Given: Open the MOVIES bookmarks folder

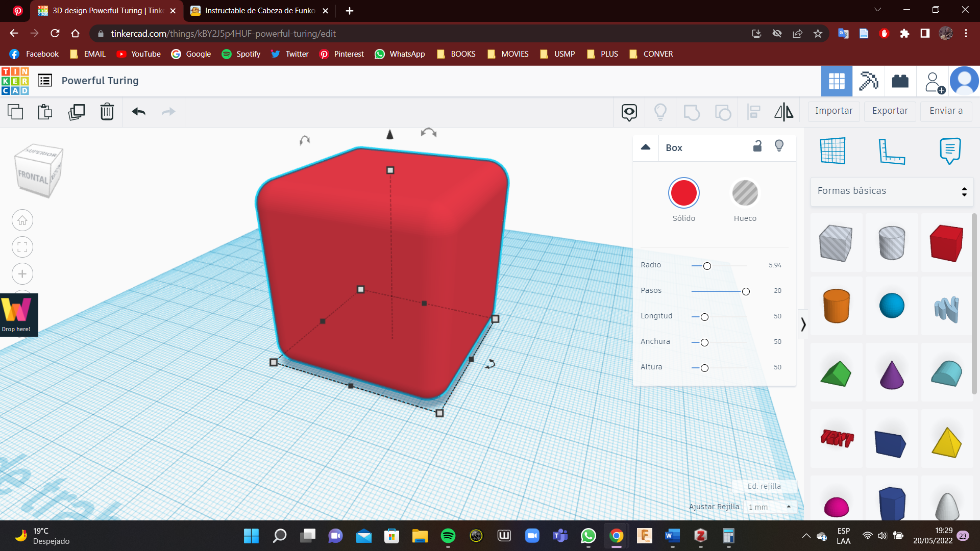Looking at the screenshot, I should click(x=508, y=54).
